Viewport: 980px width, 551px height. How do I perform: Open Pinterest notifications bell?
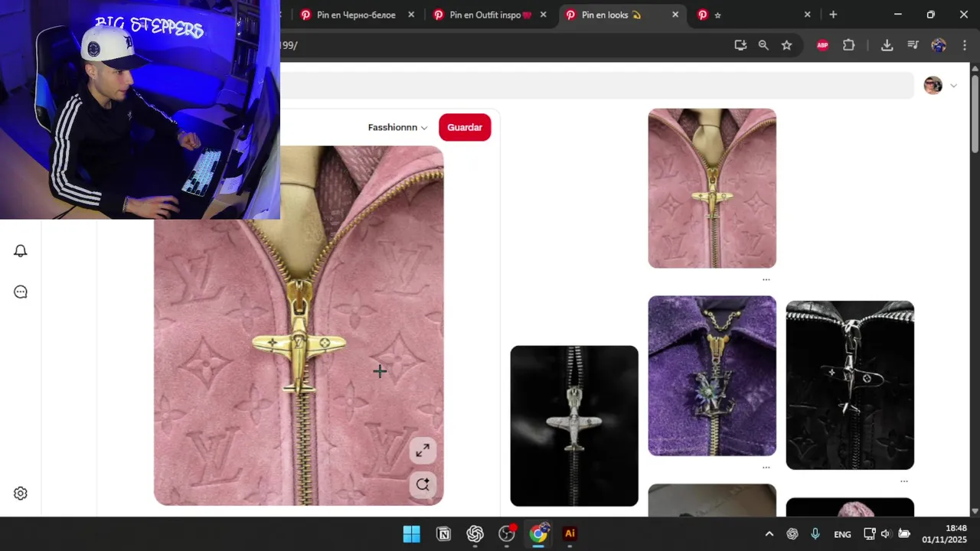(21, 251)
